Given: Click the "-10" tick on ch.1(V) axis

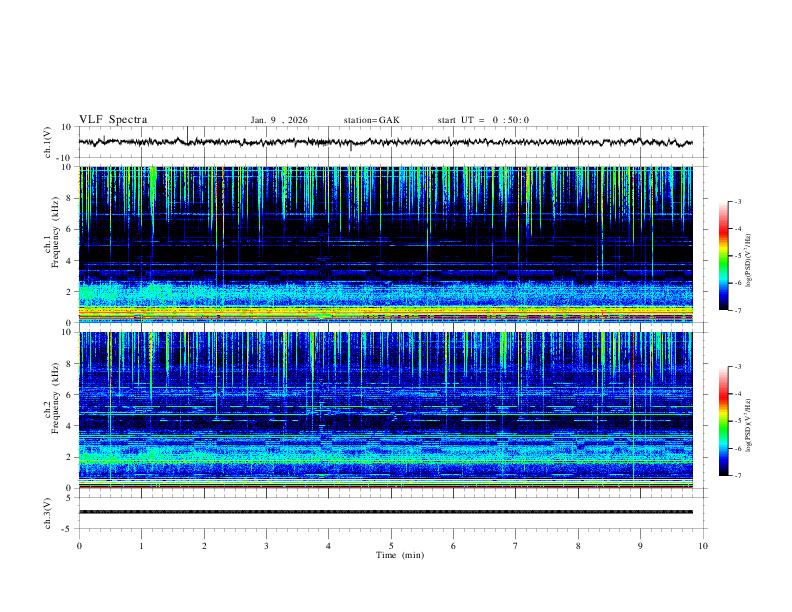Looking at the screenshot, I should pos(66,158).
